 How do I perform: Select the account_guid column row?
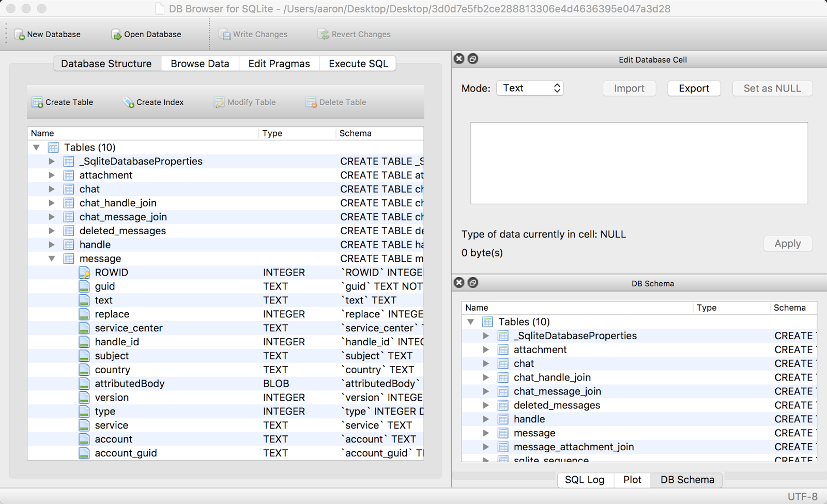(225, 453)
